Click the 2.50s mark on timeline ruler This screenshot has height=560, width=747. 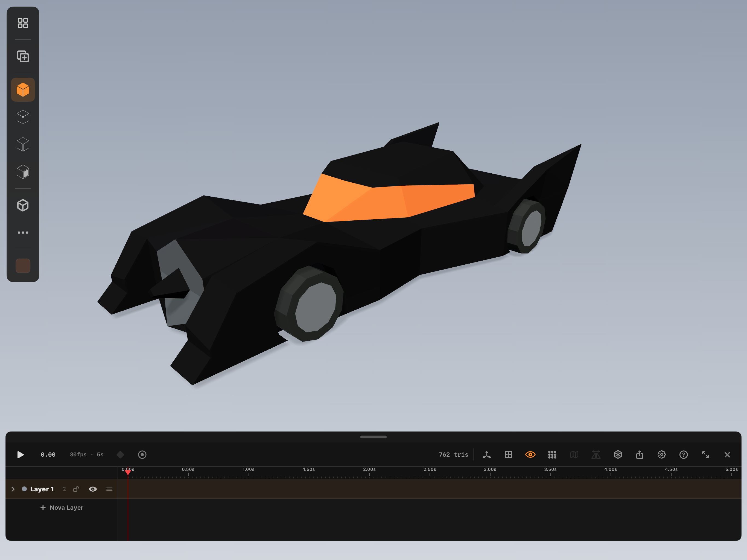430,469
